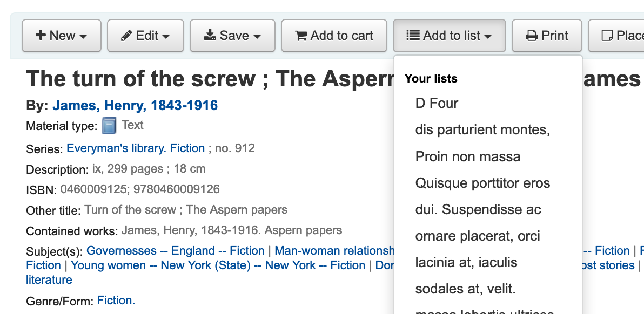The width and height of the screenshot is (644, 314).
Task: Open the Save dropdown menu
Action: tap(232, 36)
